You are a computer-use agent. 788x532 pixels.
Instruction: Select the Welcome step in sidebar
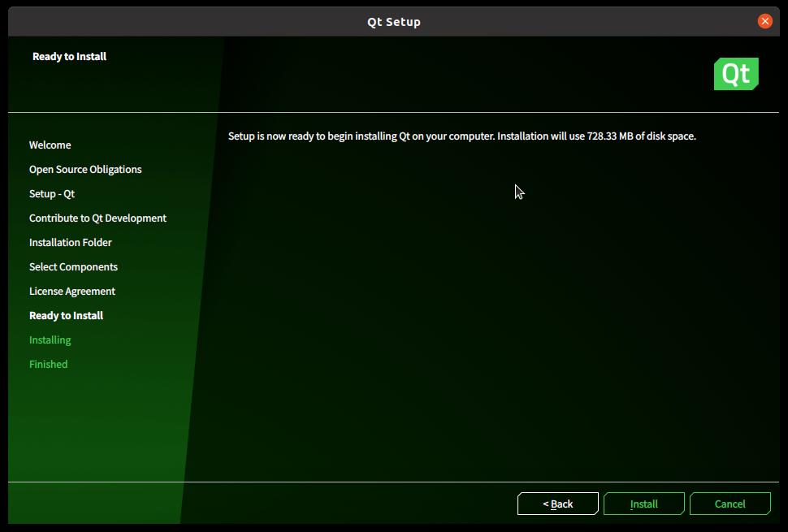point(50,145)
